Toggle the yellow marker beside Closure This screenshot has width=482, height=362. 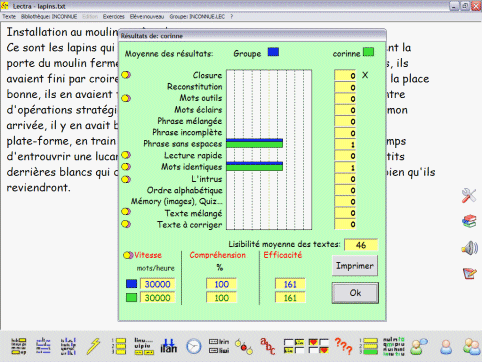pos(126,75)
